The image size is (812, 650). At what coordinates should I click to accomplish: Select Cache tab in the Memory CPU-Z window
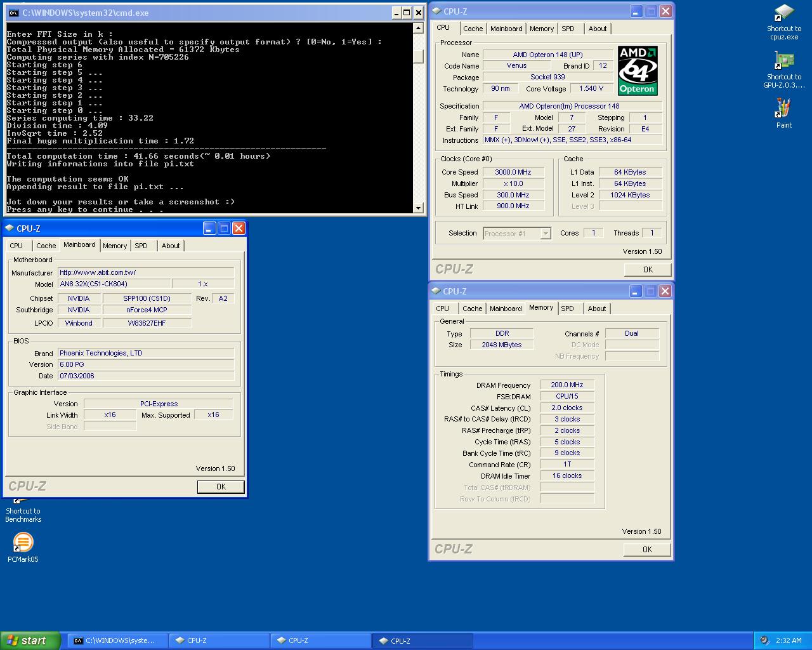[x=472, y=308]
